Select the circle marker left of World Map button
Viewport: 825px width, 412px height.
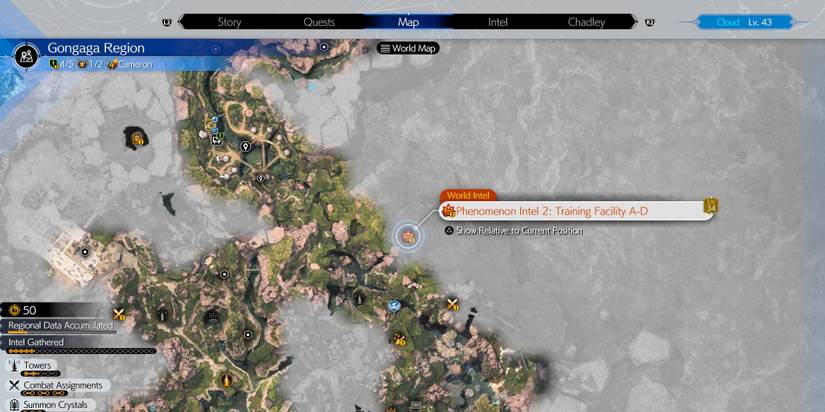pyautogui.click(x=324, y=47)
